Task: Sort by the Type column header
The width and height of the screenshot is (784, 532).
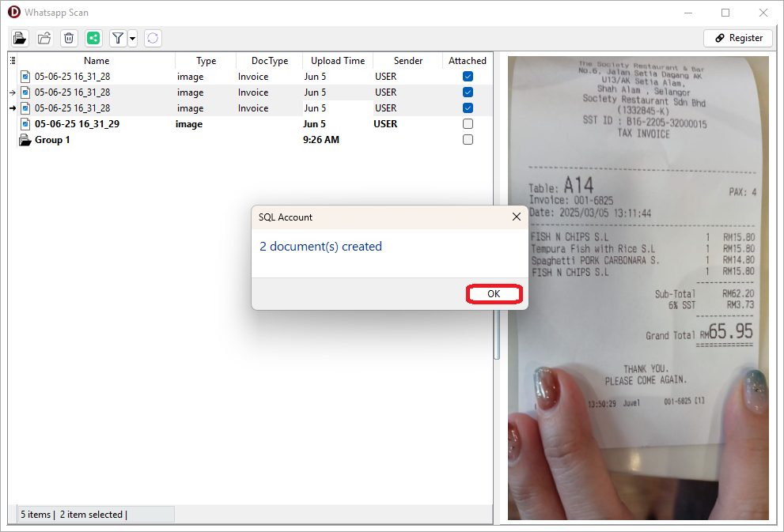Action: [x=206, y=60]
